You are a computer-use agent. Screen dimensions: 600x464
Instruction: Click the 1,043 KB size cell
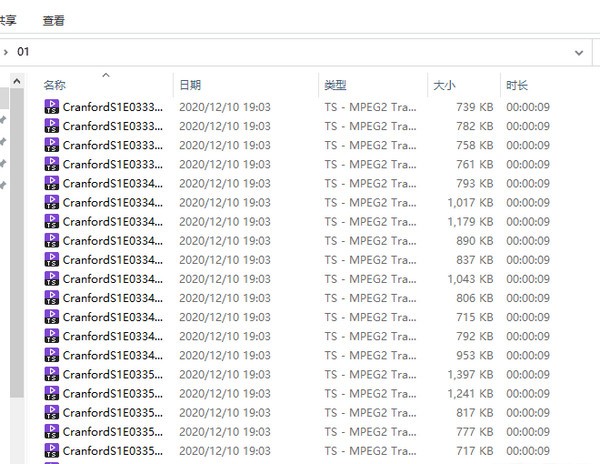pos(470,279)
